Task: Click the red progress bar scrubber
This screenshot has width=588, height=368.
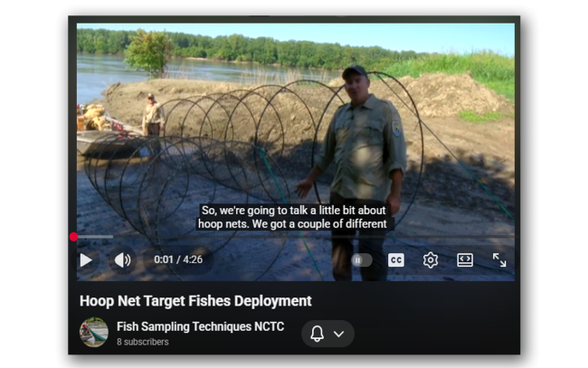Action: point(73,237)
